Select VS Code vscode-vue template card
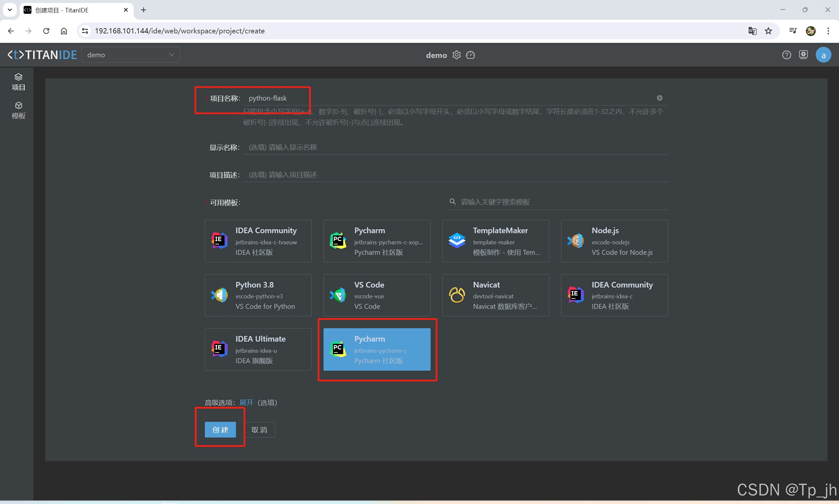The image size is (839, 504). coord(377,295)
